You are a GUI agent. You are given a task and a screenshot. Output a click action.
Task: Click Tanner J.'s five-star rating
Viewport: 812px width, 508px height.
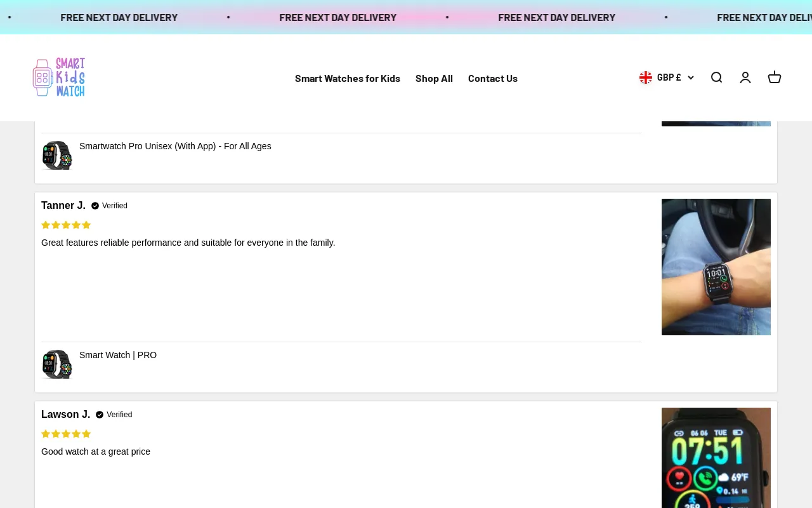tap(66, 225)
